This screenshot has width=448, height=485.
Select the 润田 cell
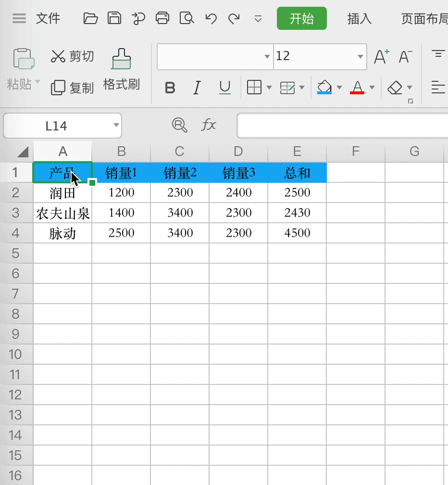coord(62,192)
